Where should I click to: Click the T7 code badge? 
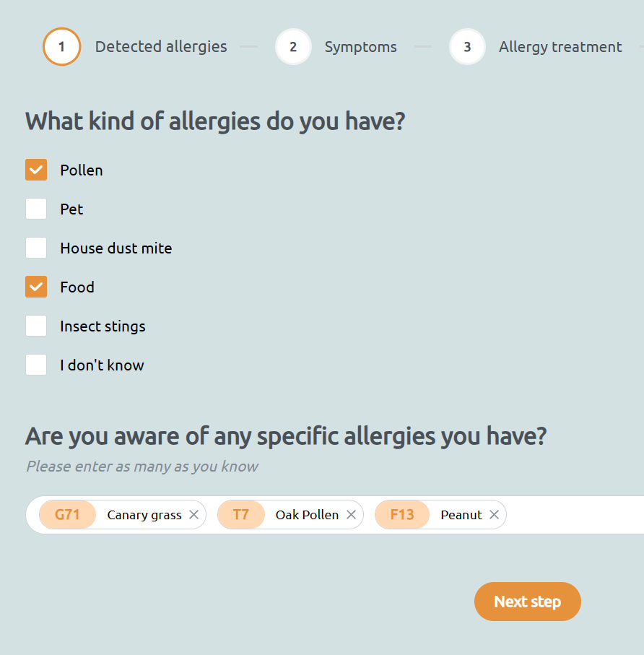[240, 515]
